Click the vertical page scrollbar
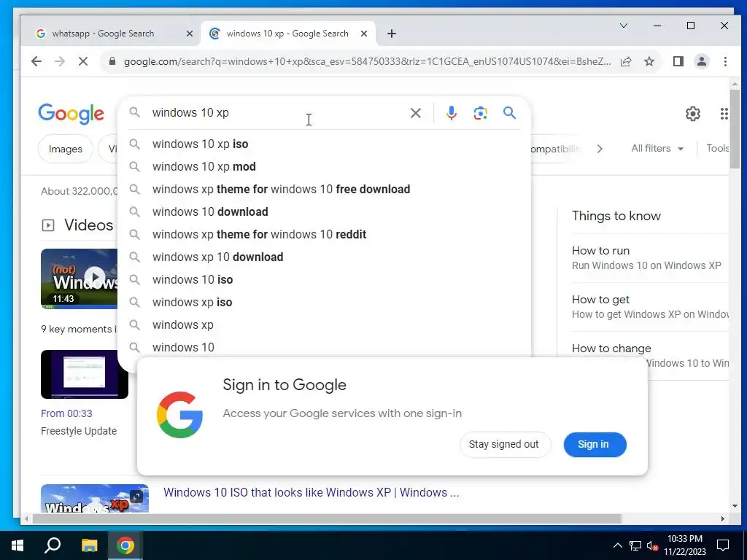The height and width of the screenshot is (560, 747). [735, 128]
